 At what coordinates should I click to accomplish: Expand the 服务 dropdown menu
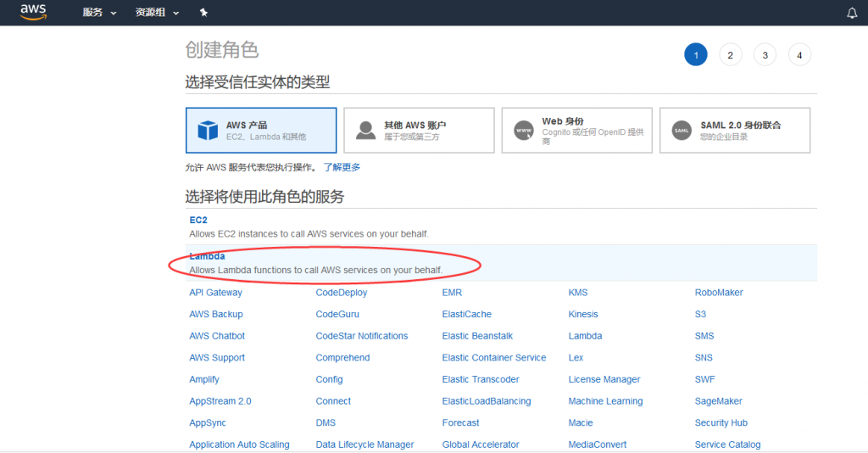pos(99,13)
